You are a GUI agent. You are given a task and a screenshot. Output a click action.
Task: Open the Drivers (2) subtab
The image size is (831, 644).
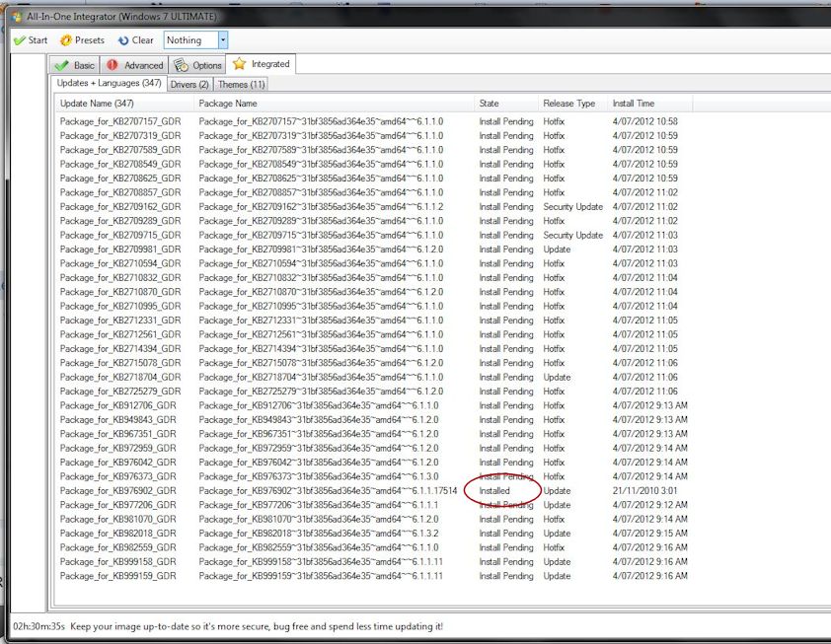coord(189,84)
